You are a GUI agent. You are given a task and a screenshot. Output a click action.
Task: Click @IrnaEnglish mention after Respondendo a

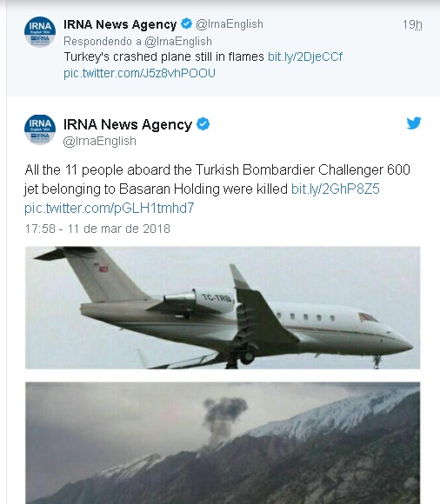tap(178, 42)
